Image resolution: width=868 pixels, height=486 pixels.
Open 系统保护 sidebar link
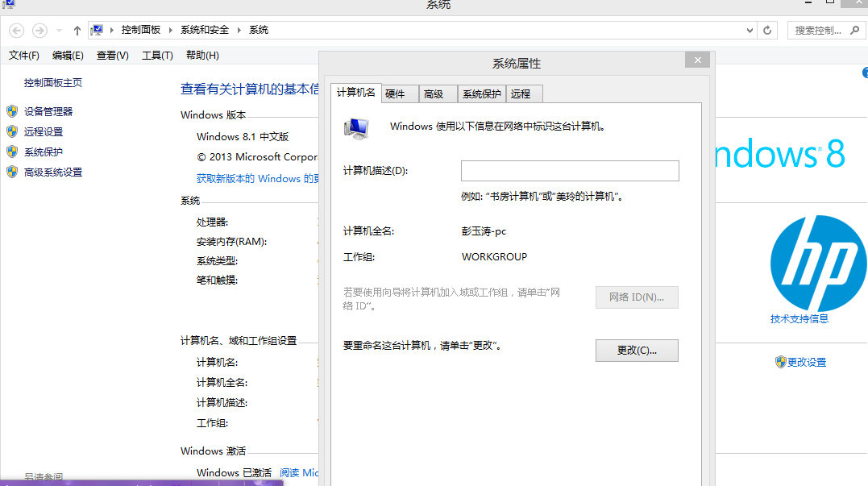44,152
